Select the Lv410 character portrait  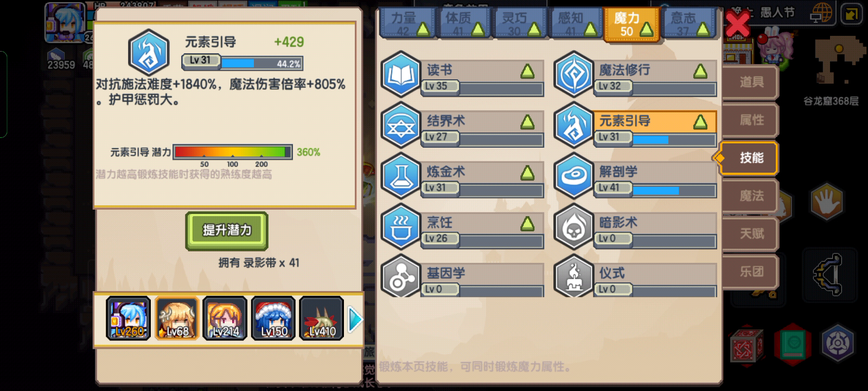point(322,318)
